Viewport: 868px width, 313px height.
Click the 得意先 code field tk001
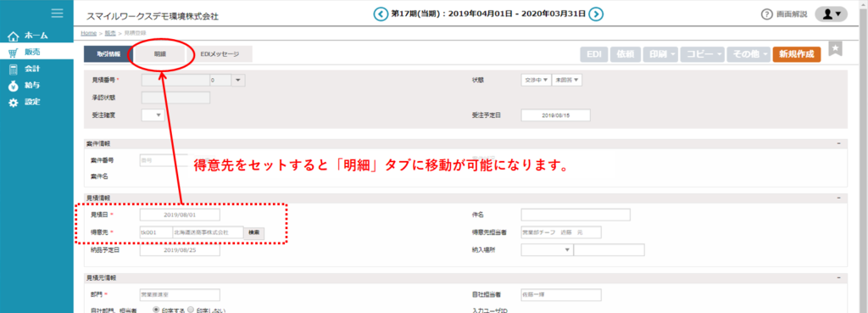156,232
